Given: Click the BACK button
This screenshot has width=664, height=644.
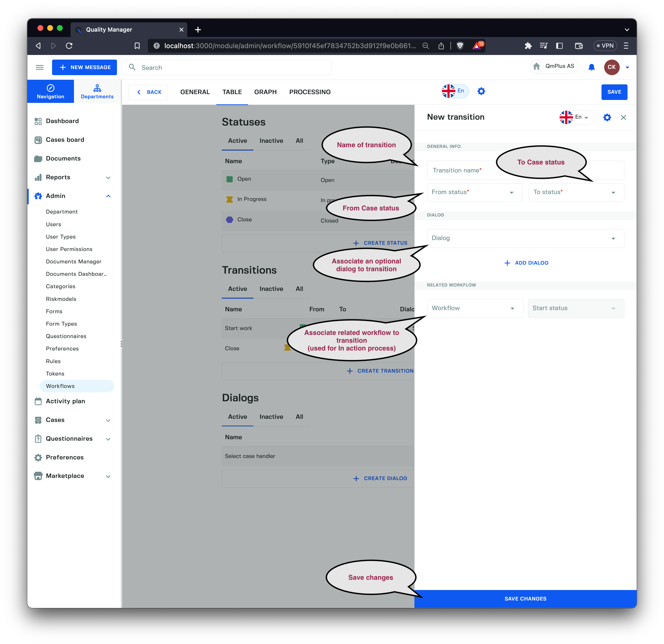Looking at the screenshot, I should pos(148,92).
